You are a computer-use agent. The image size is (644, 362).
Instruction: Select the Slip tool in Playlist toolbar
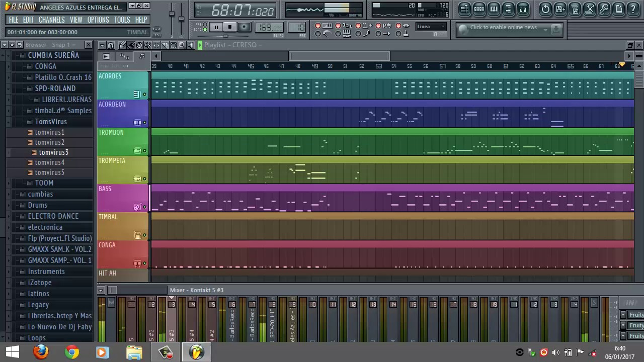coord(156,45)
